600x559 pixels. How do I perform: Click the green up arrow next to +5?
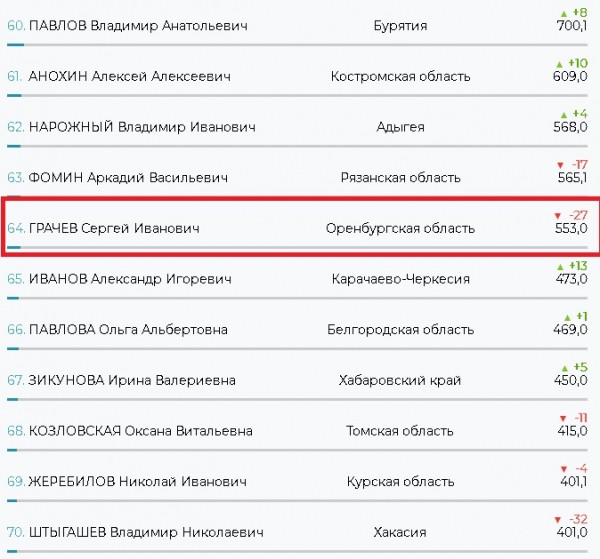pos(564,367)
